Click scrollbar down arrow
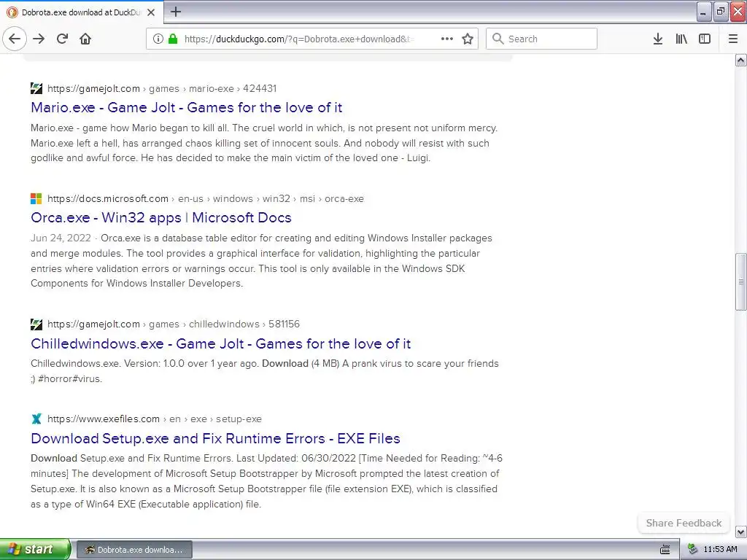 (741, 532)
